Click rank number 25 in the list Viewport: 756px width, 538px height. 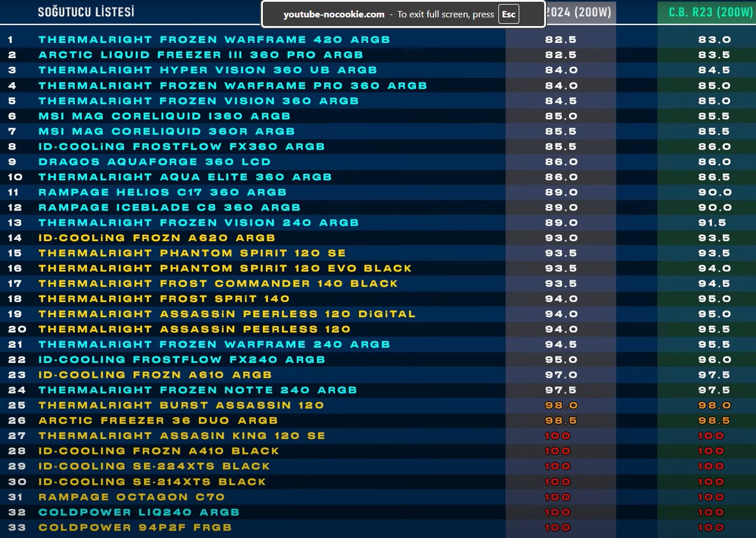pyautogui.click(x=17, y=405)
